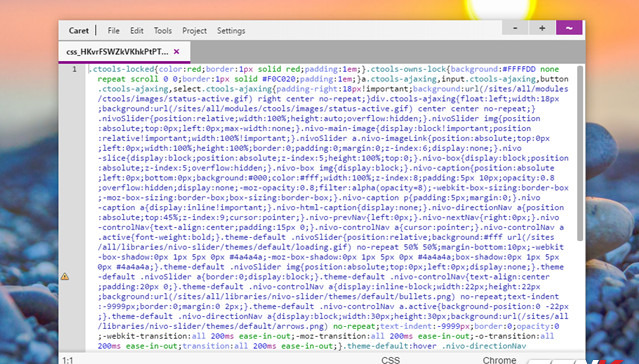Click the 1:1 cursor position indicator
Viewport: 639px width, 364px height.
coord(68,360)
